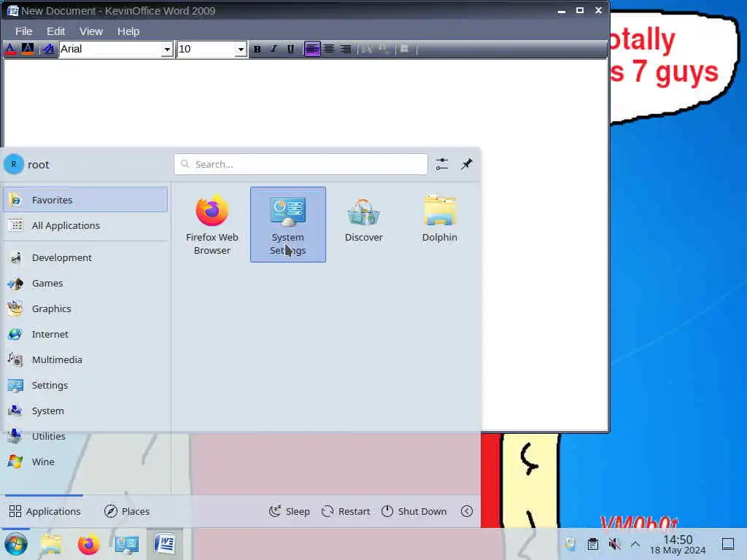The image size is (747, 560).
Task: Click the KevinOffice Word title bar icon
Action: [12, 10]
